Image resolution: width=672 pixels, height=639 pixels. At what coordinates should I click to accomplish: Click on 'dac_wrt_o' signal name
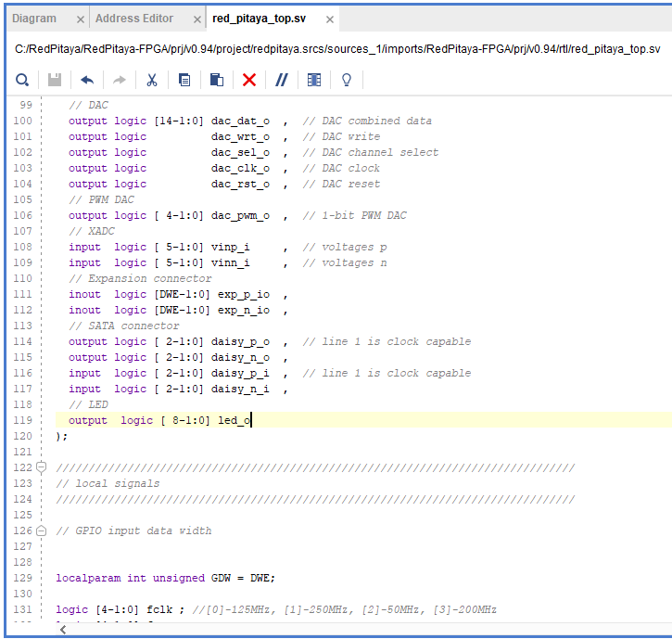point(240,137)
